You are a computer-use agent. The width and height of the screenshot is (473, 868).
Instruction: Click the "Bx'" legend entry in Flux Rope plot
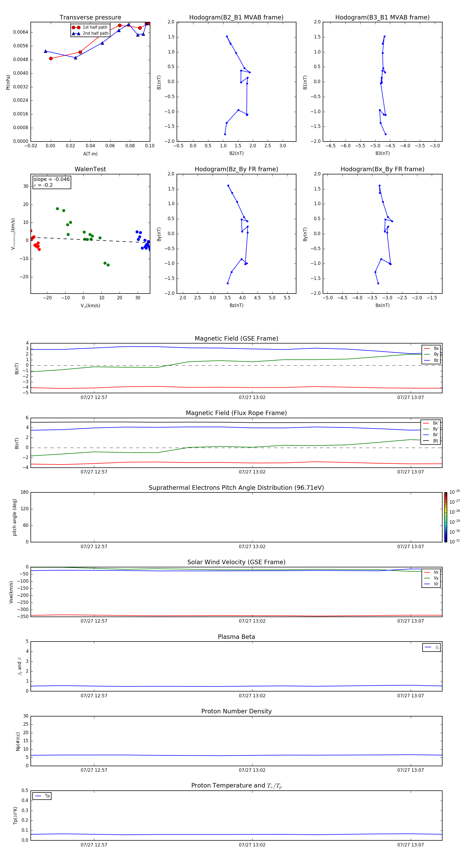[x=431, y=423]
